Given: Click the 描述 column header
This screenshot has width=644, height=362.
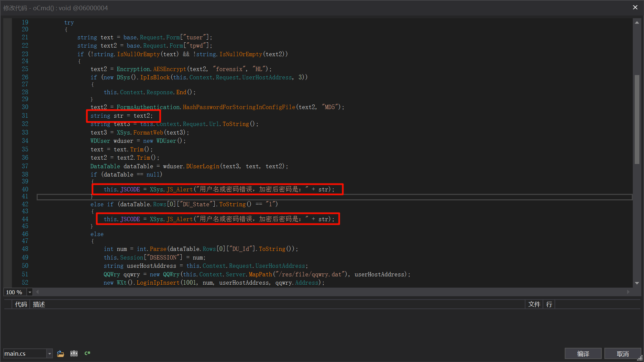Looking at the screenshot, I should click(x=39, y=304).
